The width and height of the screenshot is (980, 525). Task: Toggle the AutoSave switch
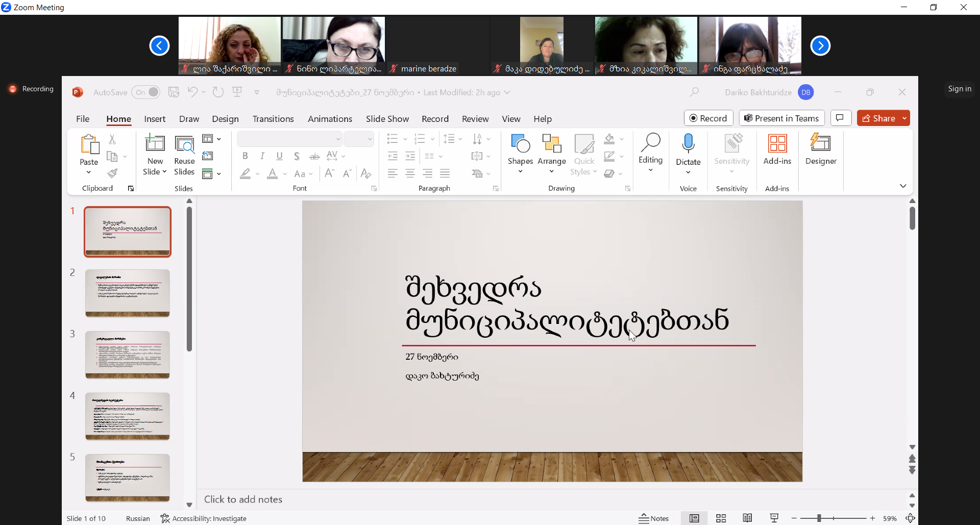(146, 92)
